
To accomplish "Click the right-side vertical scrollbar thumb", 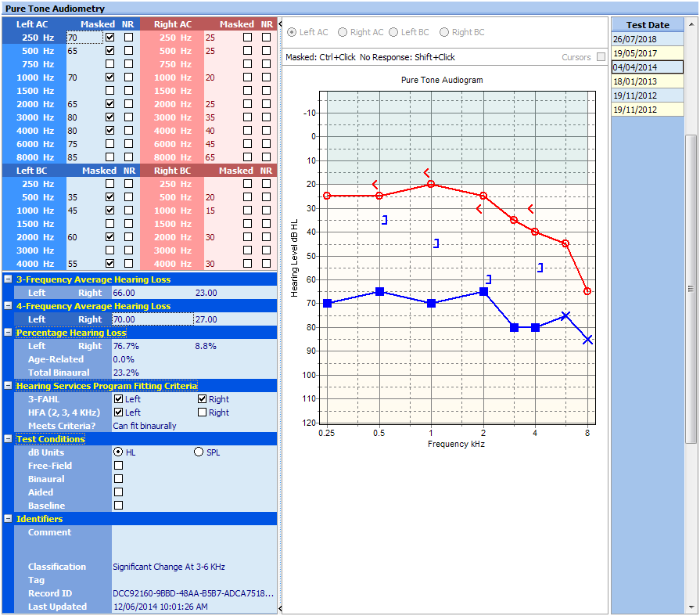I will [691, 289].
